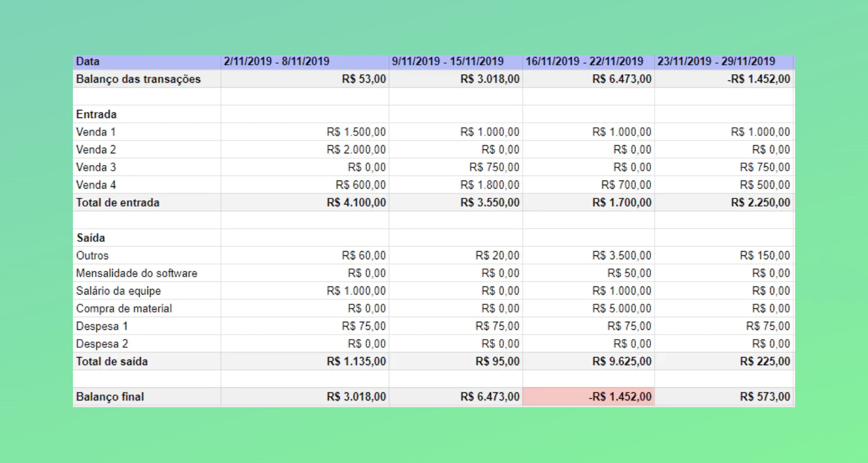Select Total de entrada R$ 2.250,00
This screenshot has width=868, height=463.
[724, 203]
